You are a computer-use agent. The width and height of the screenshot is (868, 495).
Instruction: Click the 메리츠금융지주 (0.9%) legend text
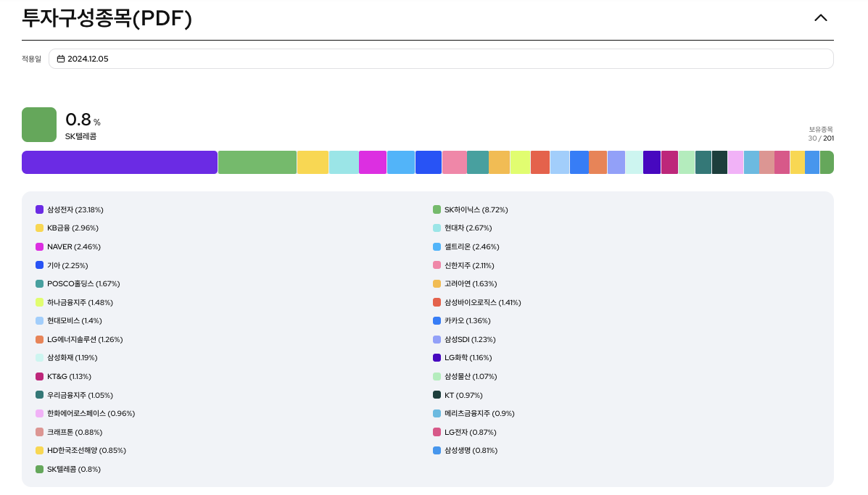point(479,414)
